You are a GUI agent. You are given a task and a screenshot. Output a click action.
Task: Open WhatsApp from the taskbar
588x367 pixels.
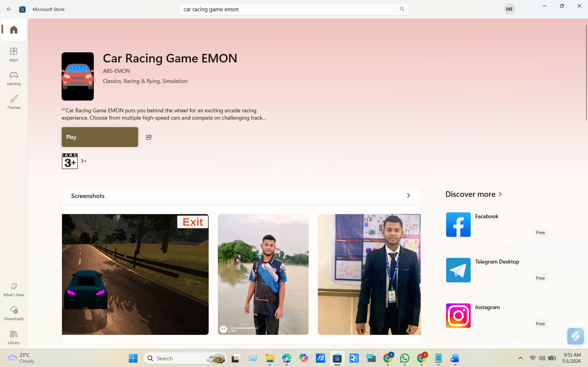(405, 358)
